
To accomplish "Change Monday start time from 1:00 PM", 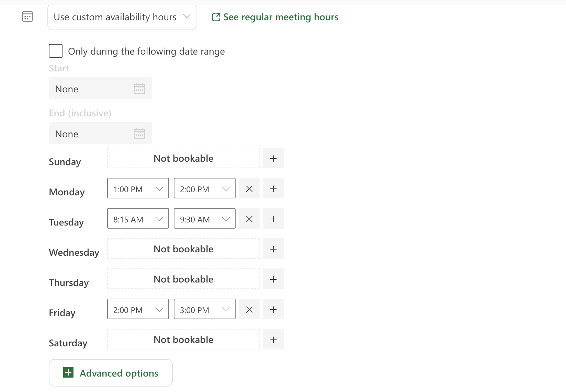I will click(138, 188).
